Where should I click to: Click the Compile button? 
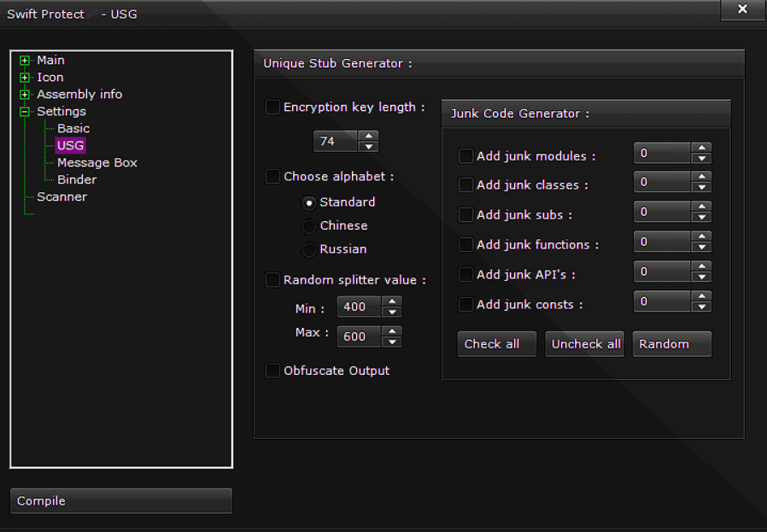coord(121,500)
